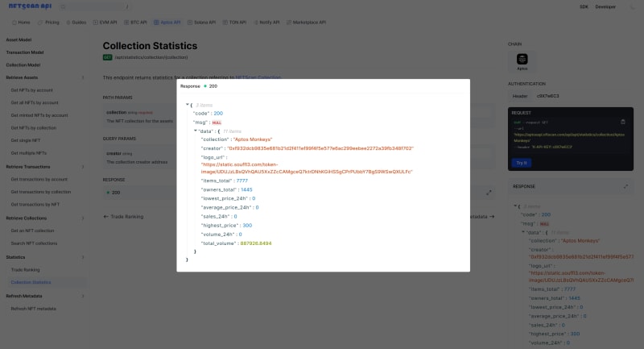Collapse the Retrieve Assets section chevron
Image resolution: width=644 pixels, height=349 pixels.
click(x=83, y=77)
